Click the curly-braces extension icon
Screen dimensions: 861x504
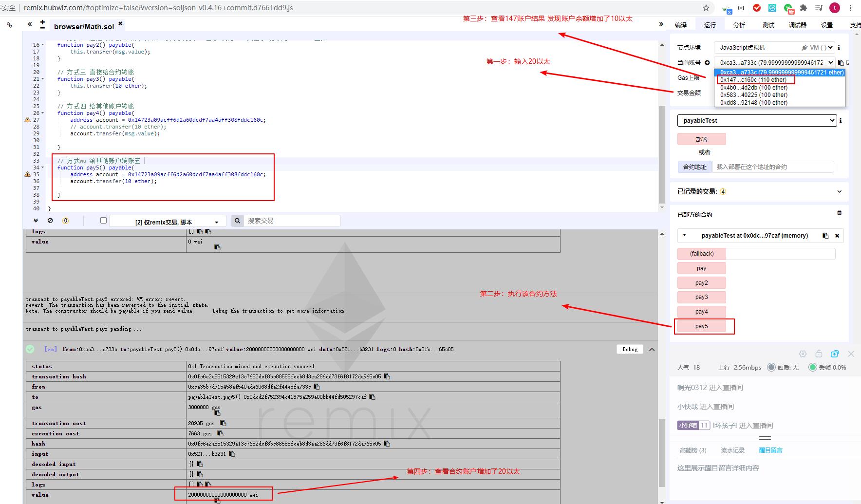741,8
